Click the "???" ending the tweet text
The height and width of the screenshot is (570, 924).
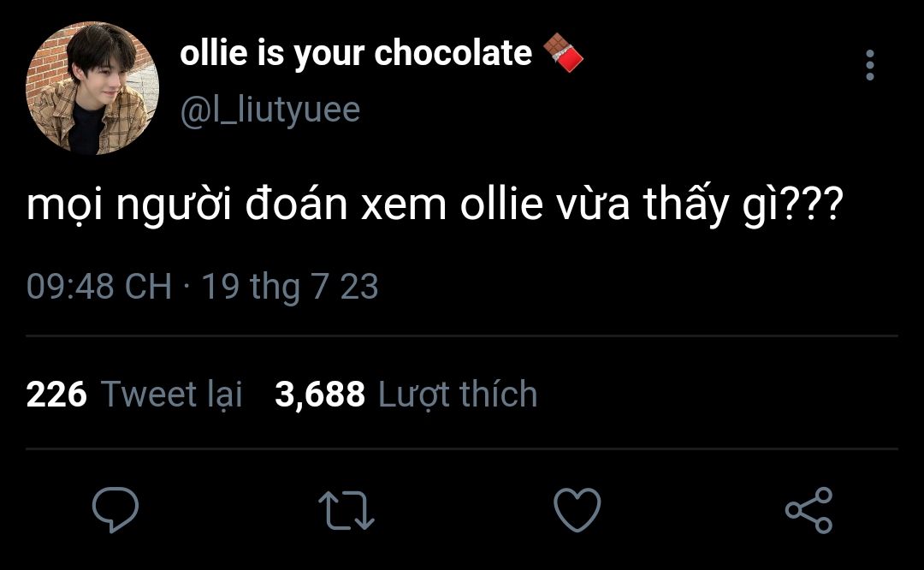pyautogui.click(x=820, y=209)
